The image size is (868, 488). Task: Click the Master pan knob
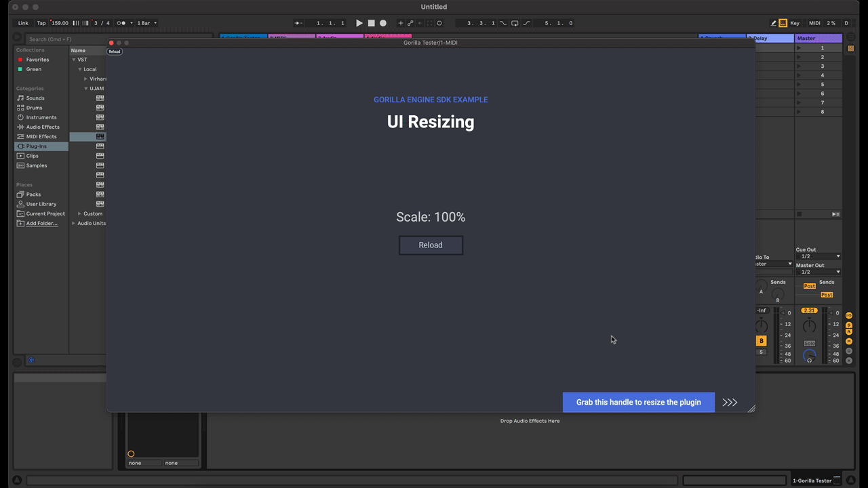click(x=809, y=326)
